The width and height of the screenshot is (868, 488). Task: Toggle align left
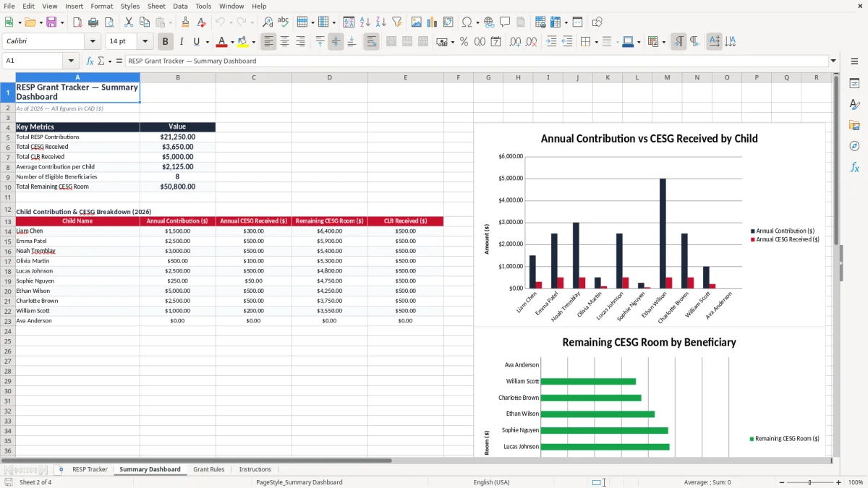coord(268,42)
